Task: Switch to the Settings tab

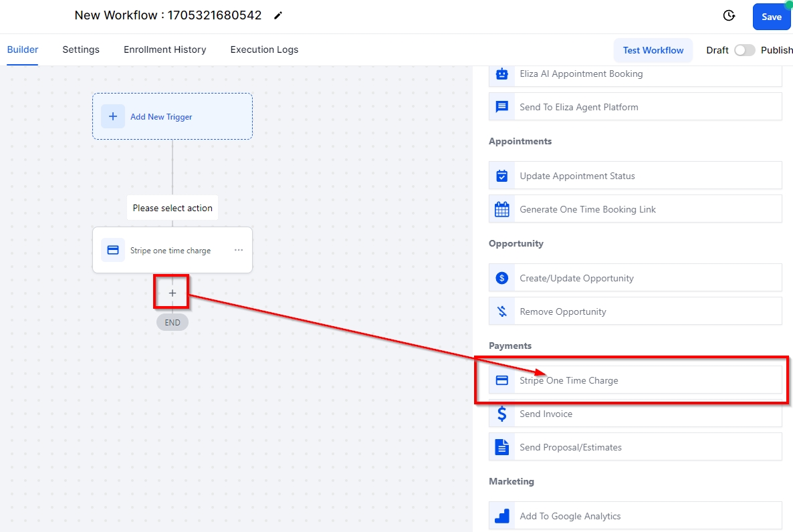Action: pos(81,49)
